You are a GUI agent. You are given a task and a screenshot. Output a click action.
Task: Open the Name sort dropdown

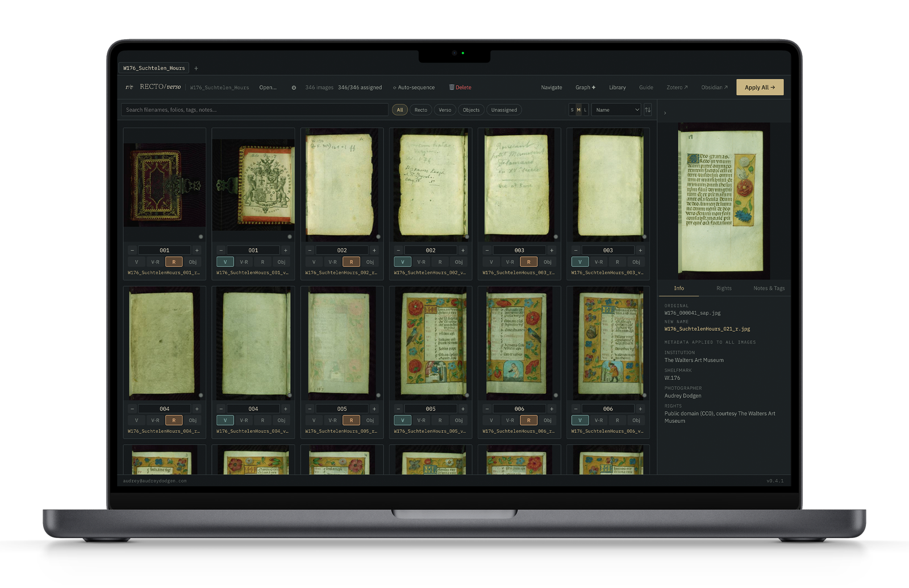pos(616,110)
